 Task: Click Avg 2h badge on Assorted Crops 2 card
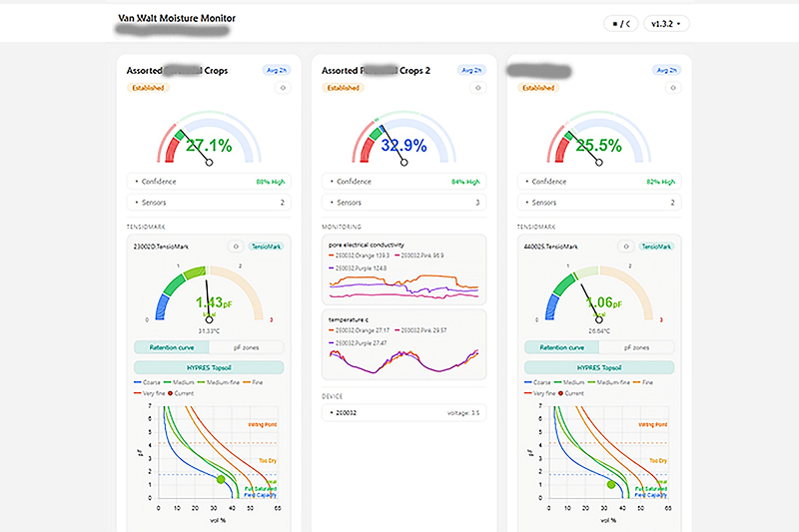pos(471,70)
